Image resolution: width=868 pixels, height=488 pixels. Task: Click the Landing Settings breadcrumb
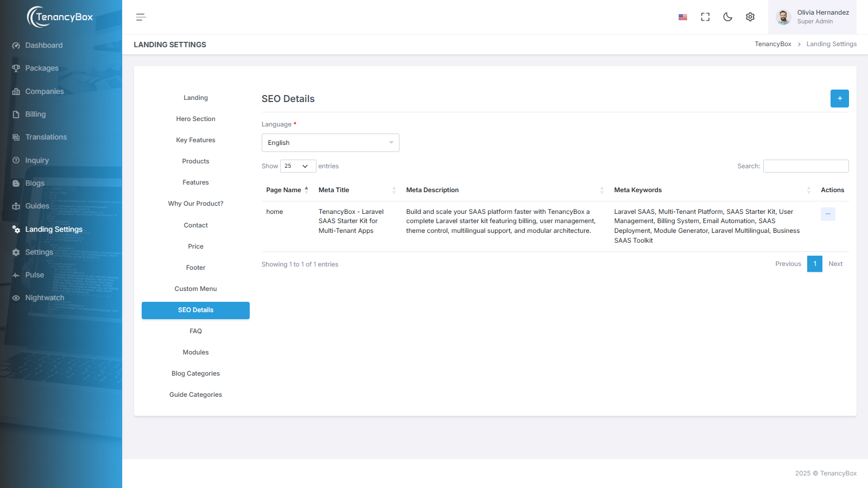pyautogui.click(x=832, y=44)
